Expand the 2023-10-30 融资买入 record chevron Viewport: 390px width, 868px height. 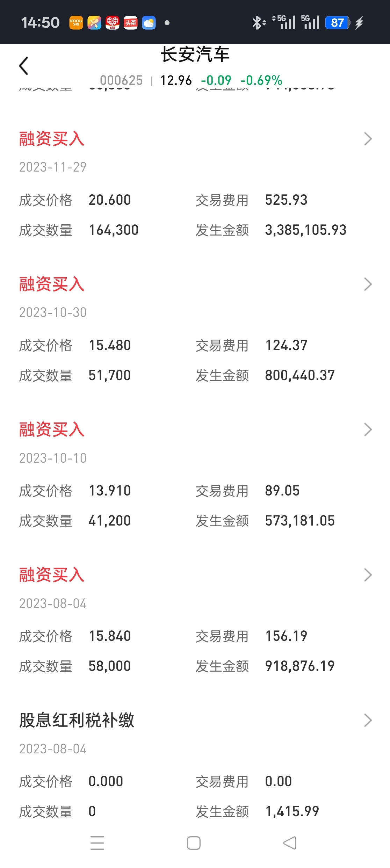coord(368,284)
